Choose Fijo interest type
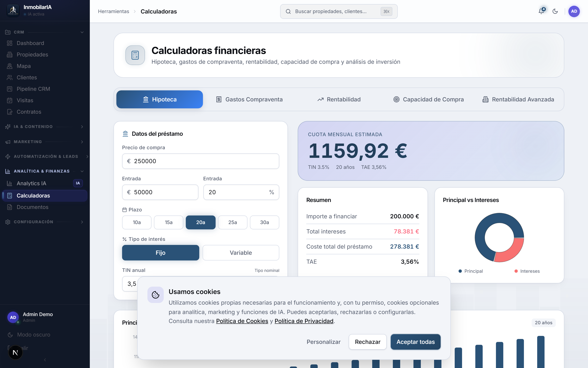Viewport: 588px width, 368px height. tap(161, 253)
